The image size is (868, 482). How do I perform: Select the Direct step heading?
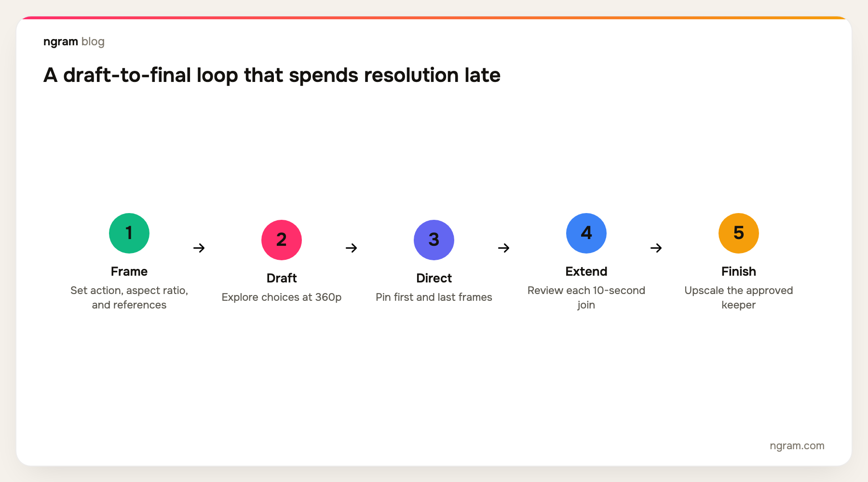(434, 278)
